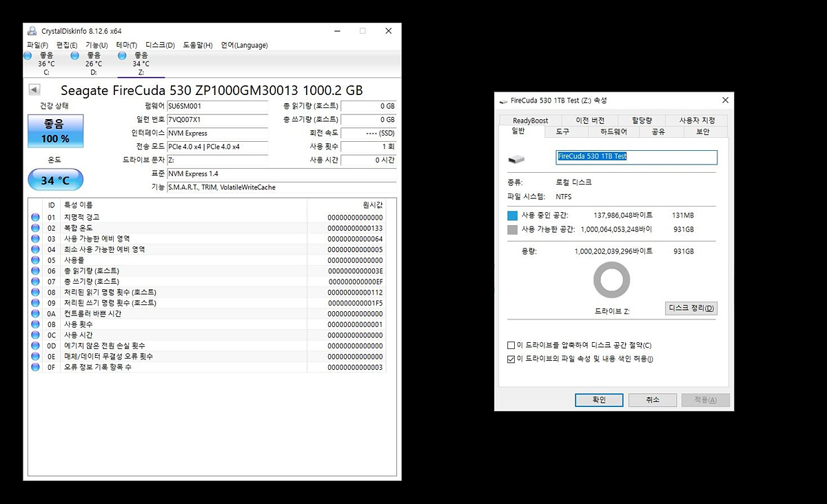
Task: Open the 파일(F) menu
Action: click(x=37, y=45)
